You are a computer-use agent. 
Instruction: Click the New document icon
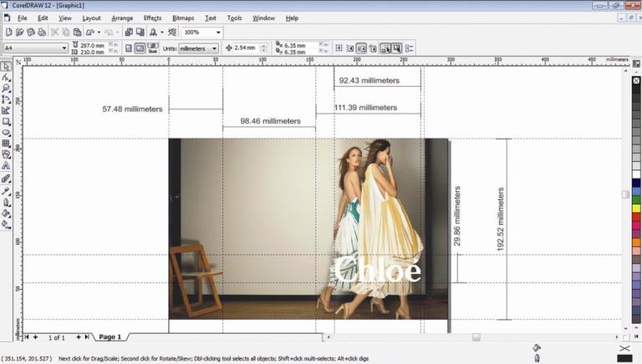(x=8, y=32)
